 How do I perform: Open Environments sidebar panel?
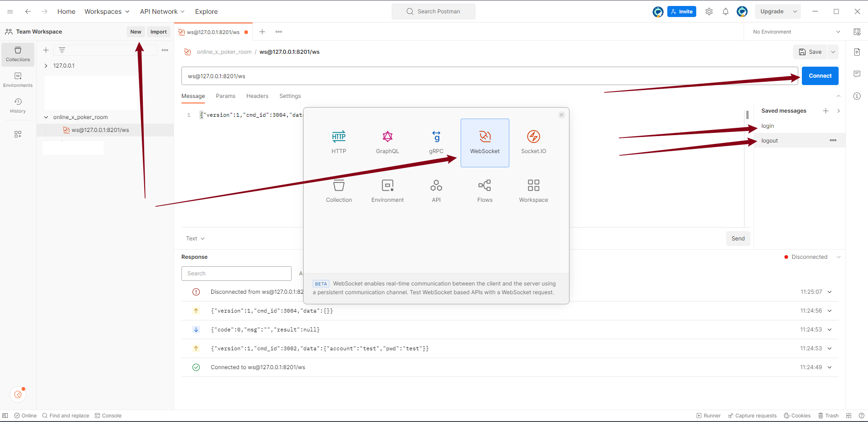pyautogui.click(x=18, y=80)
